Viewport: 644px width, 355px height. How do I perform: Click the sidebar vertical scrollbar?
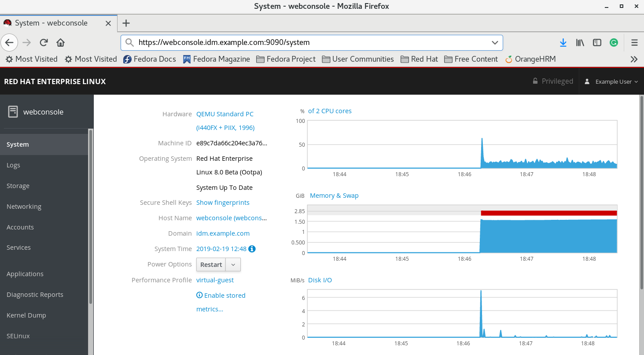[91, 217]
